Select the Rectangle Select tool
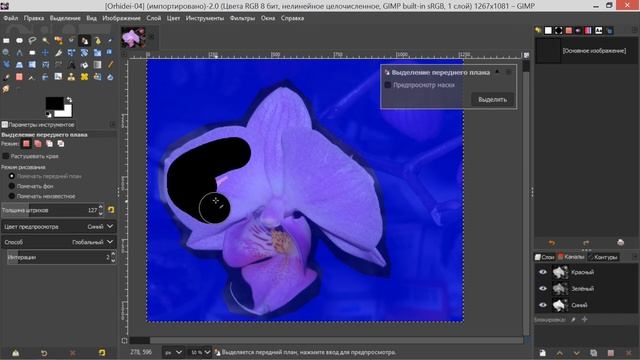The width and height of the screenshot is (640, 360). (6, 40)
